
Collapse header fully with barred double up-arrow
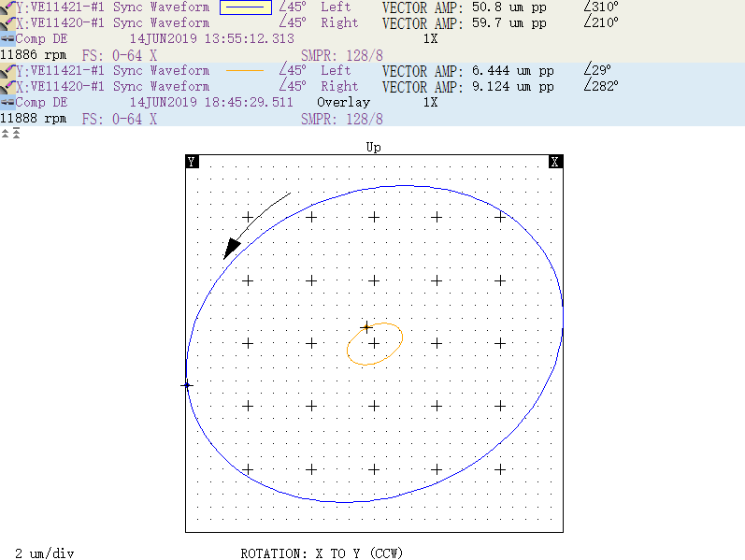(x=16, y=133)
